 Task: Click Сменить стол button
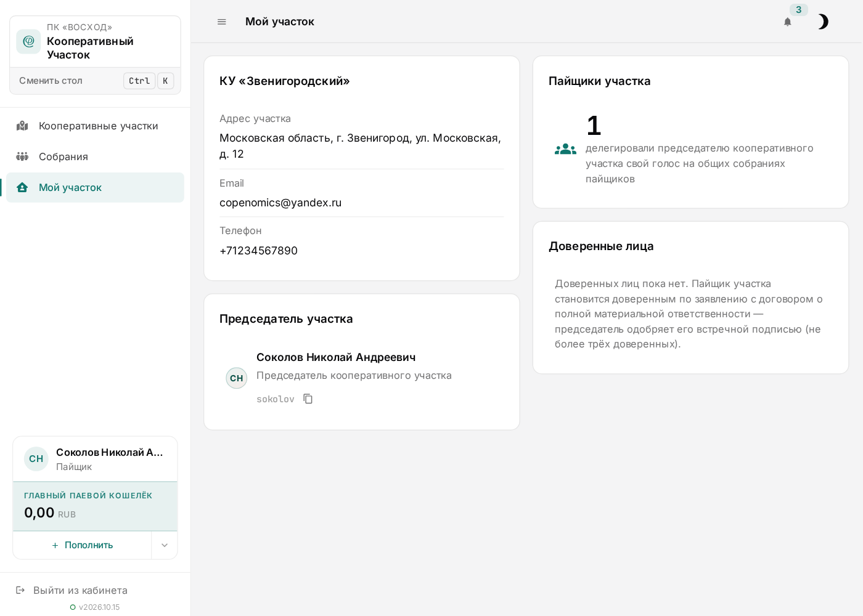(95, 81)
